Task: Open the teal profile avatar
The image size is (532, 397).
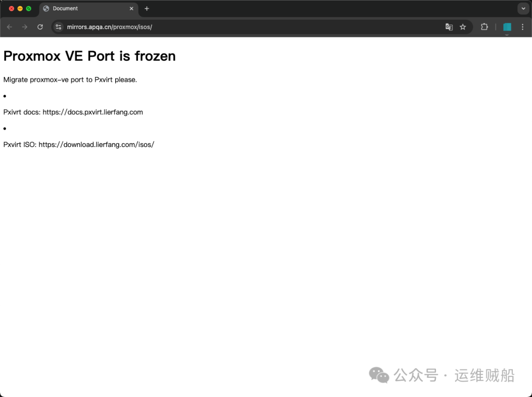Action: click(x=507, y=27)
